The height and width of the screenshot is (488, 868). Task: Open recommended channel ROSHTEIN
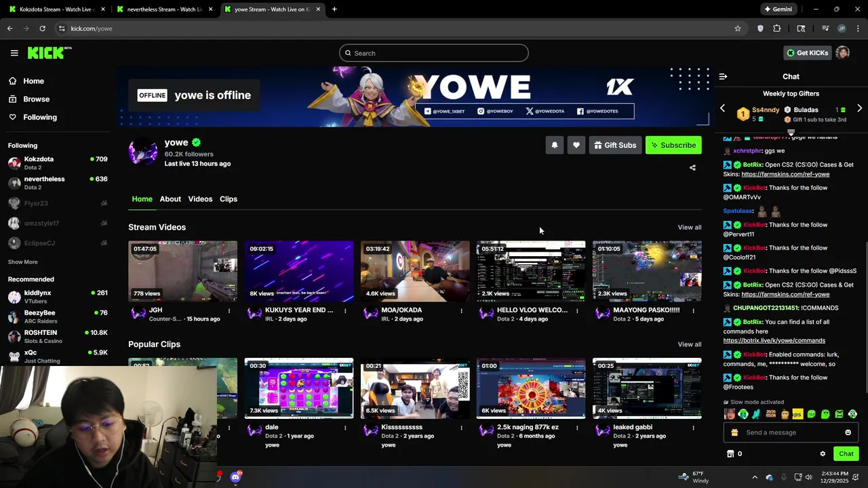tap(58, 337)
